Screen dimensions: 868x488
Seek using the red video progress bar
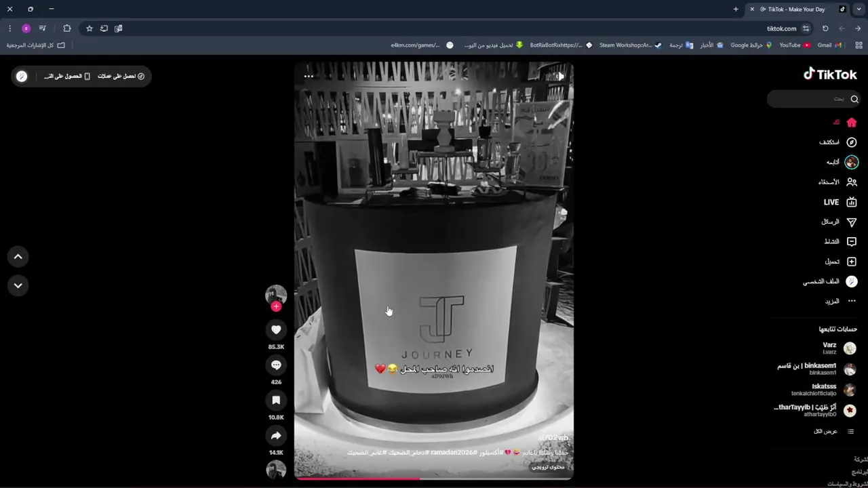(x=434, y=479)
